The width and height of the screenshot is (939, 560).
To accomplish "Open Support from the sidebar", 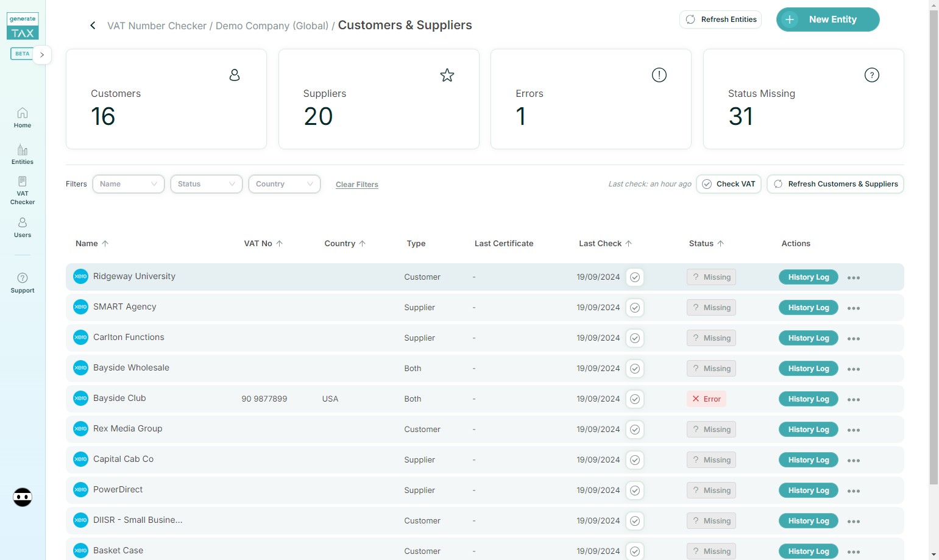I will 23,283.
